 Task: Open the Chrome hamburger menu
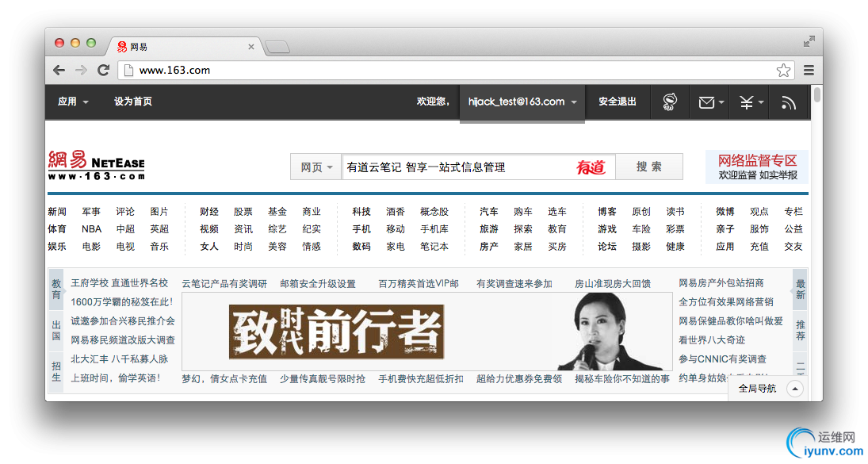[809, 71]
